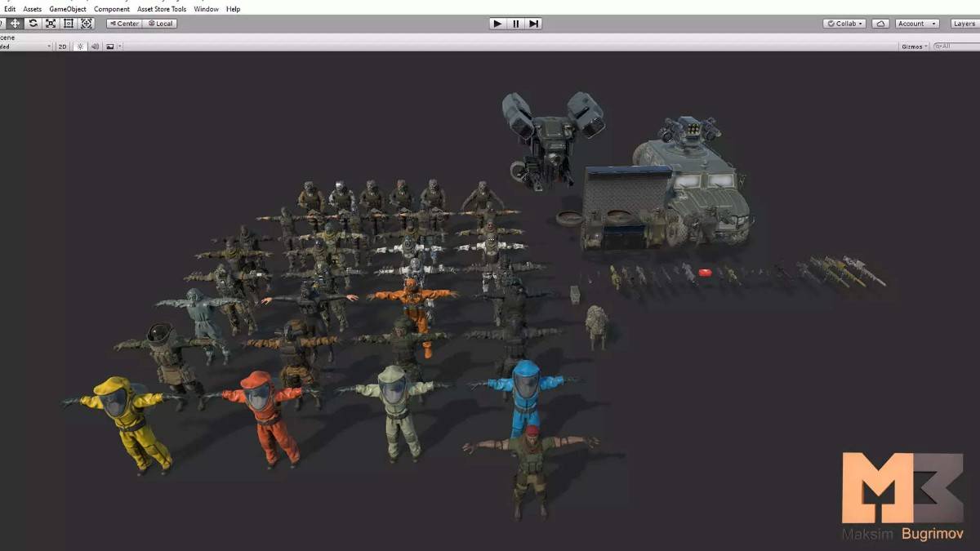Viewport: 980px width, 551px height.
Task: Open the Edit menu
Action: [10, 9]
